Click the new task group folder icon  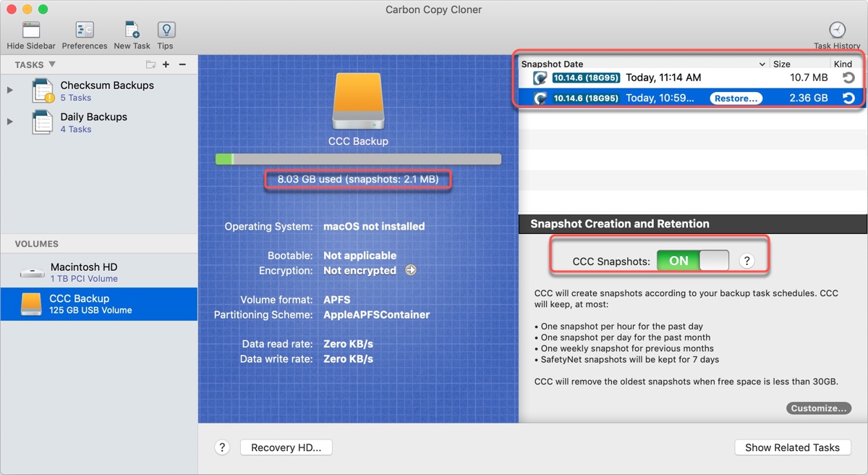point(150,64)
